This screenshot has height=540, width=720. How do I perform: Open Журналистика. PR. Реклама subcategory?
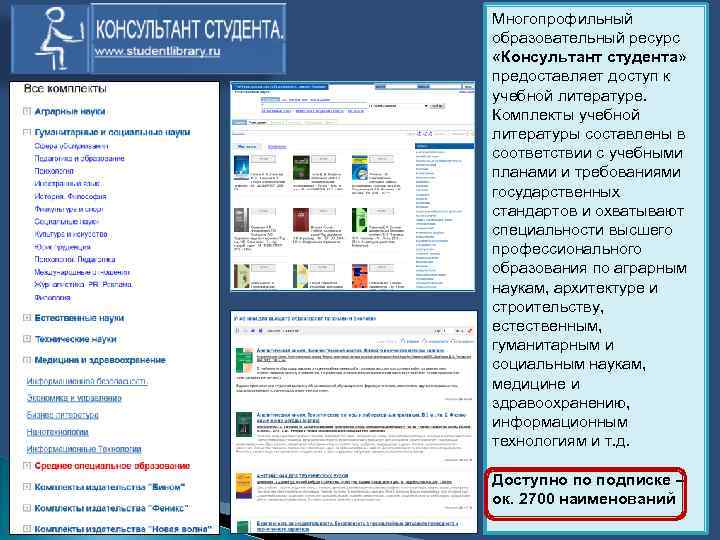(x=83, y=285)
